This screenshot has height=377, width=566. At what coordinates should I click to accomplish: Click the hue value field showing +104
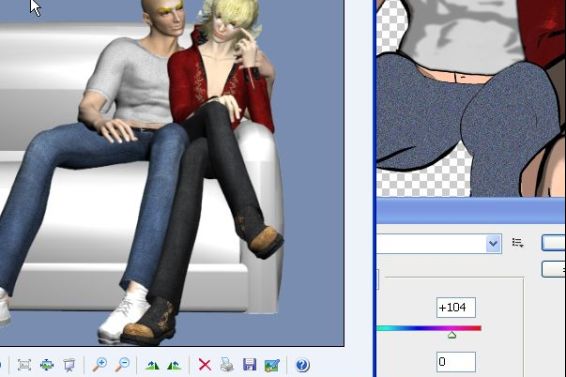[456, 308]
